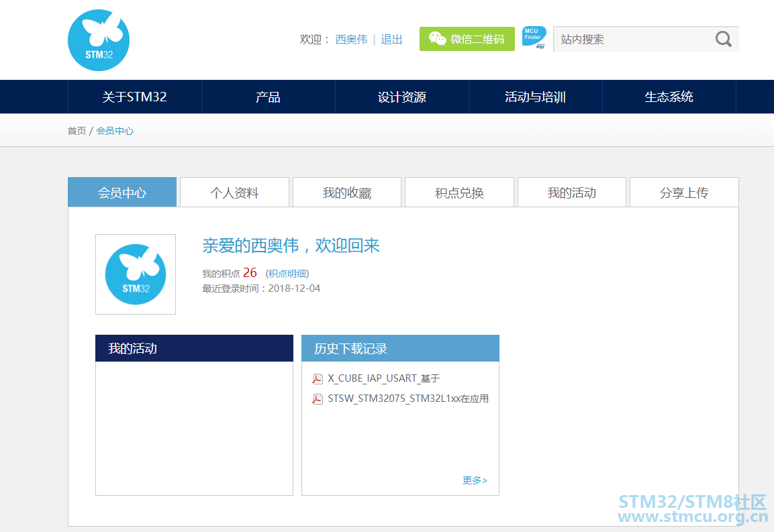Switch to 积点兑换 tab
Screen dimensions: 774x532
pyautogui.click(x=460, y=193)
